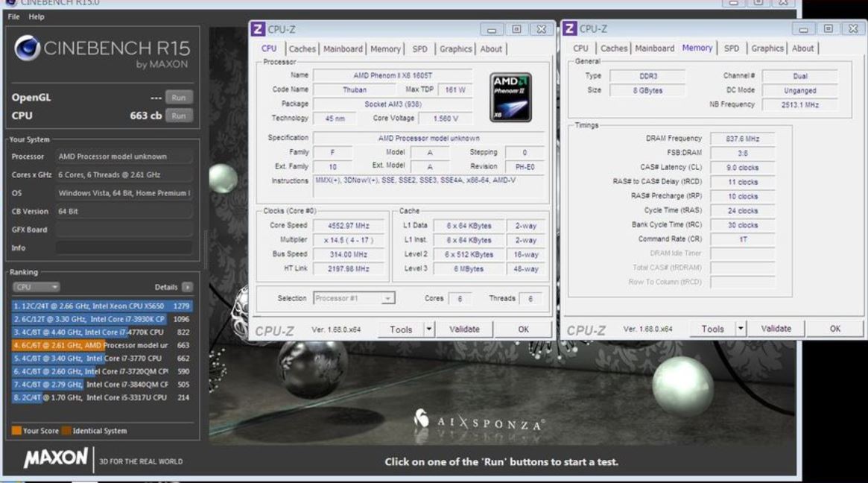
Task: Open the CPU ranking type dropdown
Action: point(36,287)
